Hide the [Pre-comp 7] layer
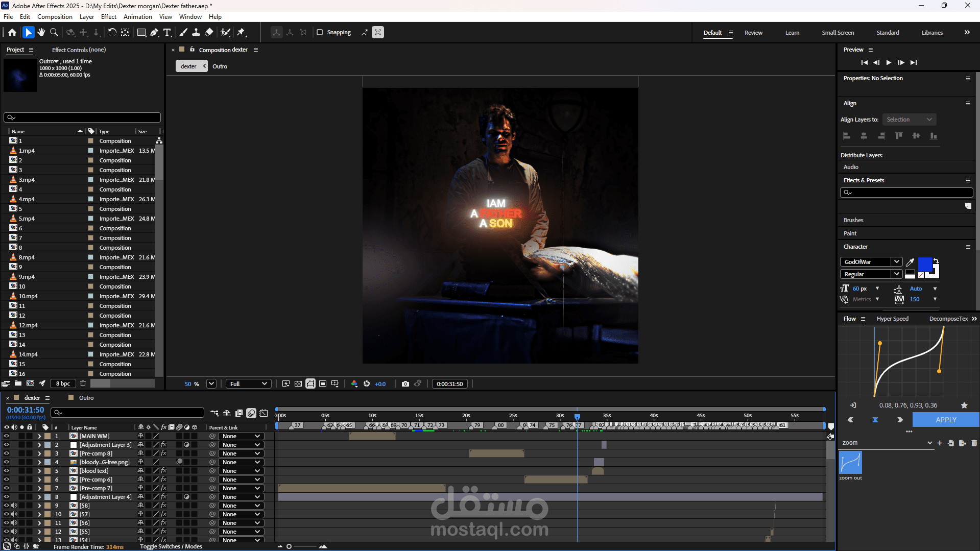The width and height of the screenshot is (980, 551). pos(7,488)
